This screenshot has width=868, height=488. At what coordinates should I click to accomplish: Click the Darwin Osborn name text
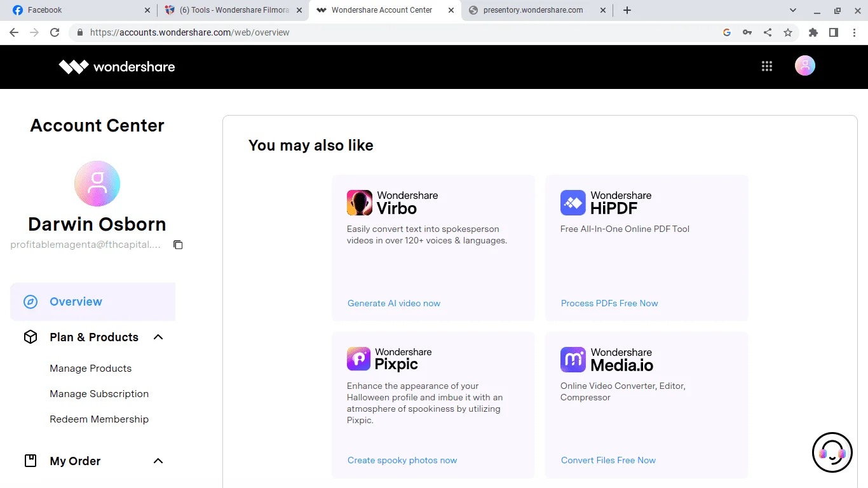click(x=97, y=224)
